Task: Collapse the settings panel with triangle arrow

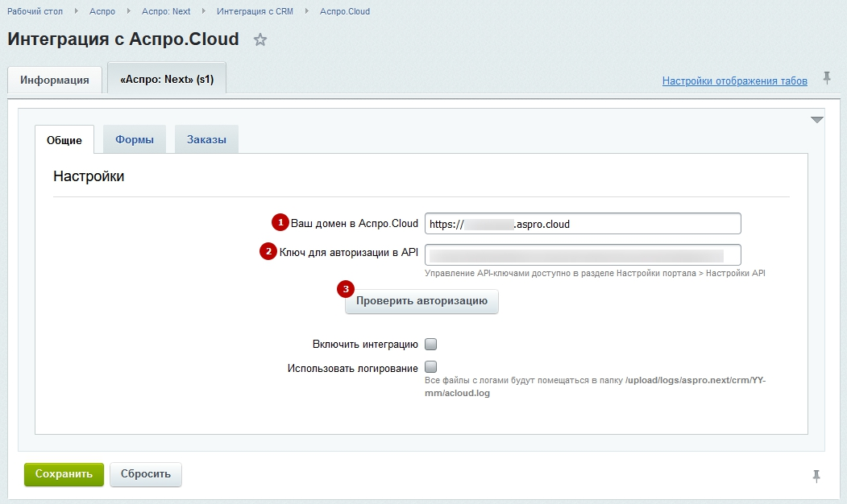Action: tap(816, 120)
